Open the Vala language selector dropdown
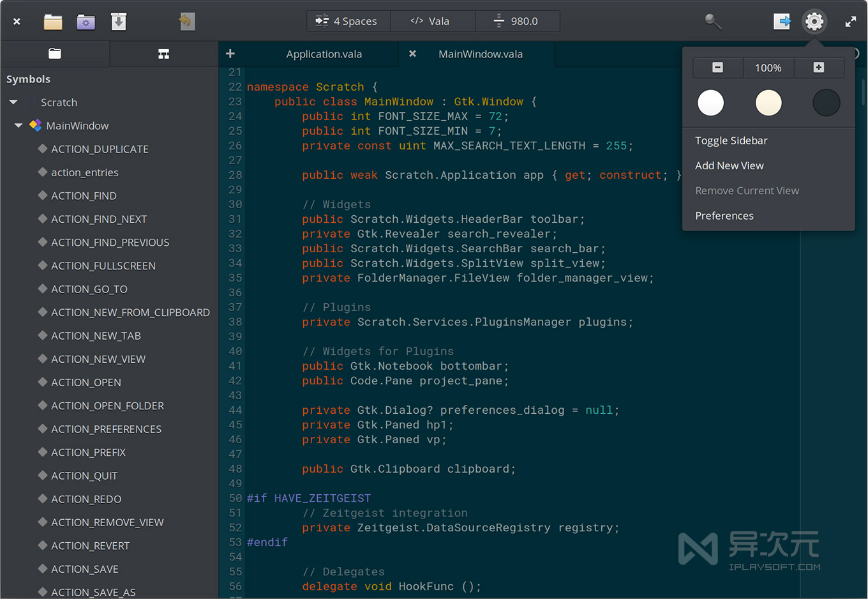868x599 pixels. click(433, 21)
